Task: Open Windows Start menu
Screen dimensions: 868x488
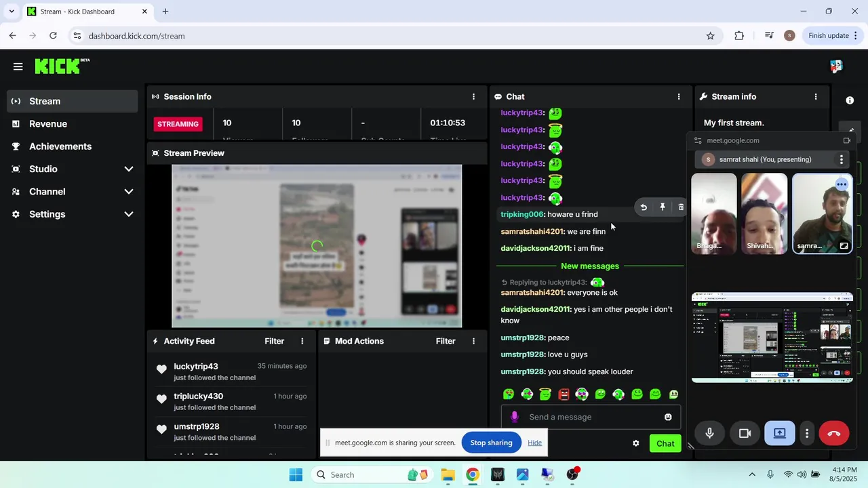Action: click(296, 474)
